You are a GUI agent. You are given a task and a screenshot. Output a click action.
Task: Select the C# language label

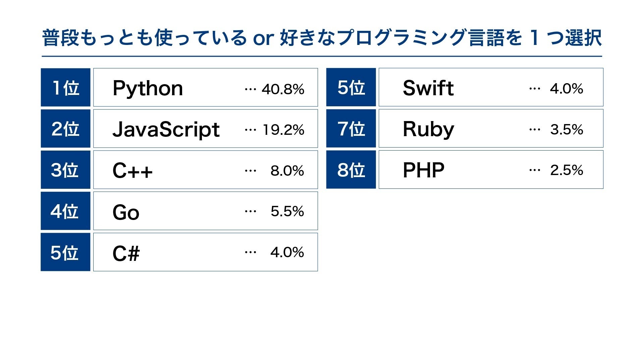coord(126,253)
